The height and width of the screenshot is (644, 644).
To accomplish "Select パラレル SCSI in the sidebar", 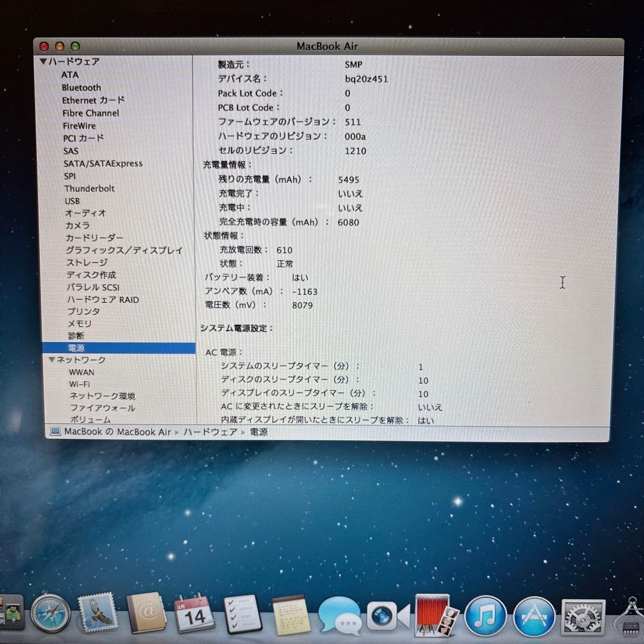I will 93,287.
